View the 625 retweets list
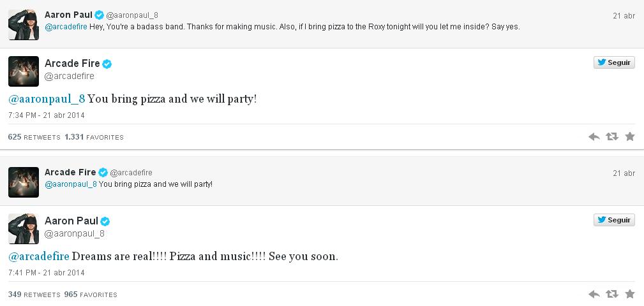Image resolution: width=644 pixels, height=306 pixels. (x=34, y=137)
